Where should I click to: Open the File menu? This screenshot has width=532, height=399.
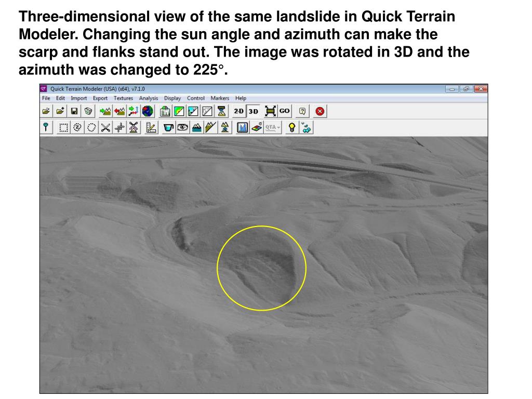(46, 98)
